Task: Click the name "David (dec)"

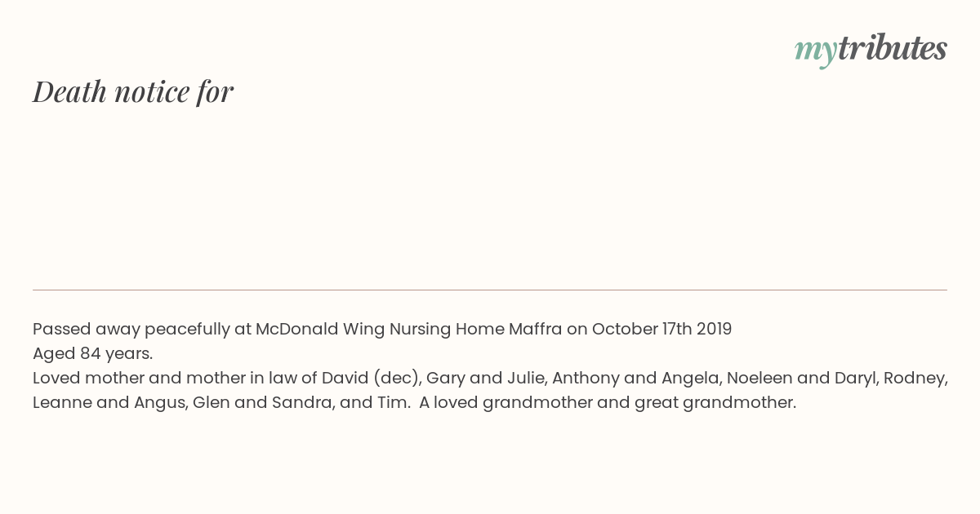Action: click(x=371, y=379)
